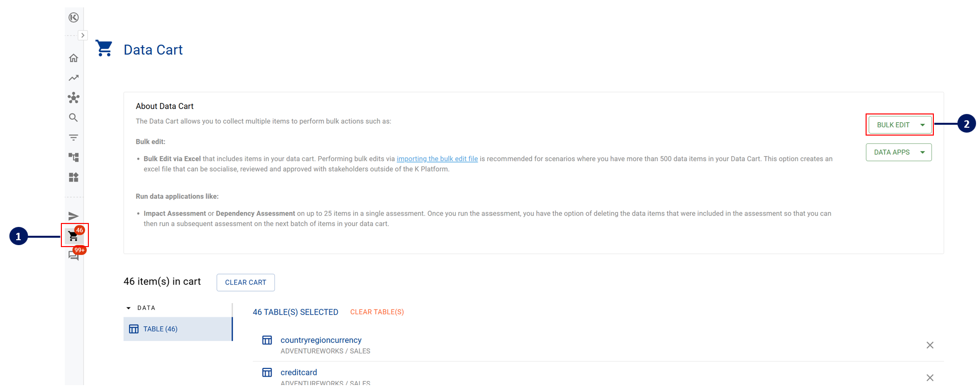Collapse the DATA section
The height and width of the screenshot is (390, 980).
129,308
